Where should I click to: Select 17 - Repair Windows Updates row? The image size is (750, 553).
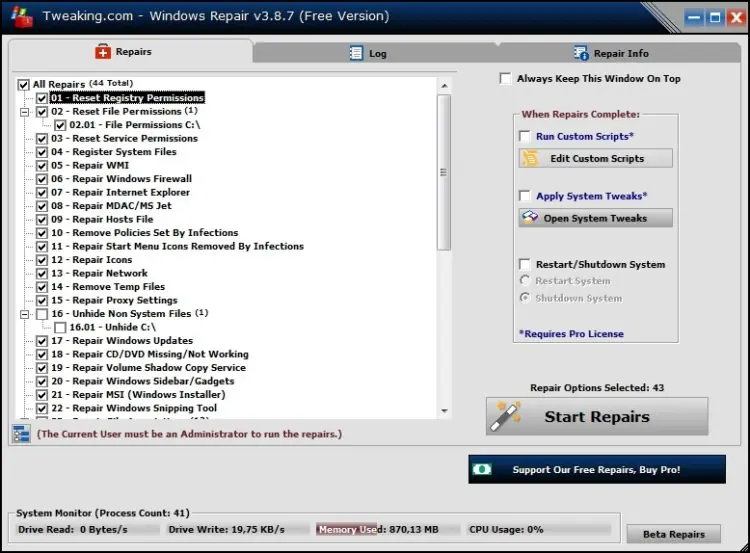pos(122,340)
